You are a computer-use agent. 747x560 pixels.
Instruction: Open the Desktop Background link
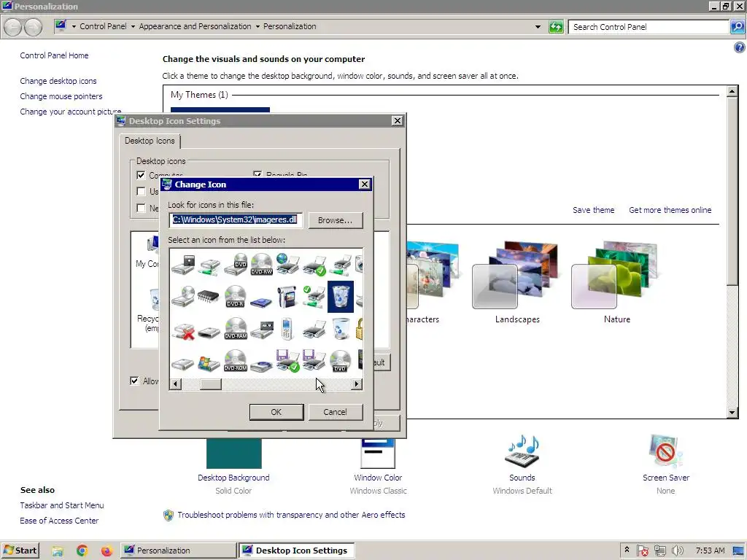233,478
